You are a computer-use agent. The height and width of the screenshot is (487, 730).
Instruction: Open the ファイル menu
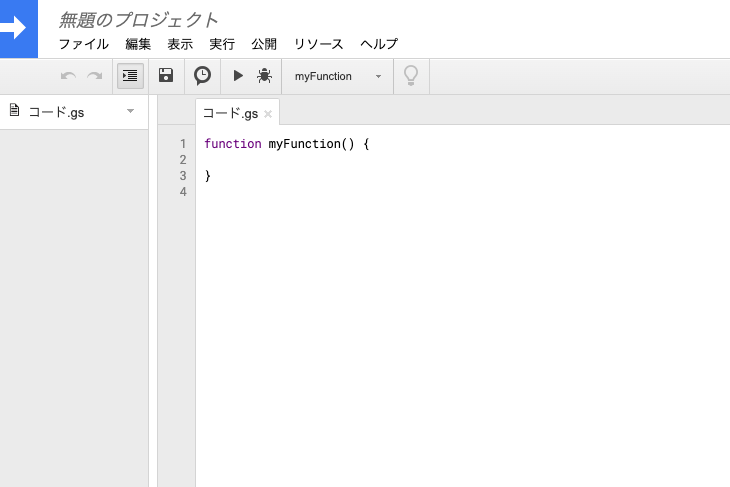(84, 44)
